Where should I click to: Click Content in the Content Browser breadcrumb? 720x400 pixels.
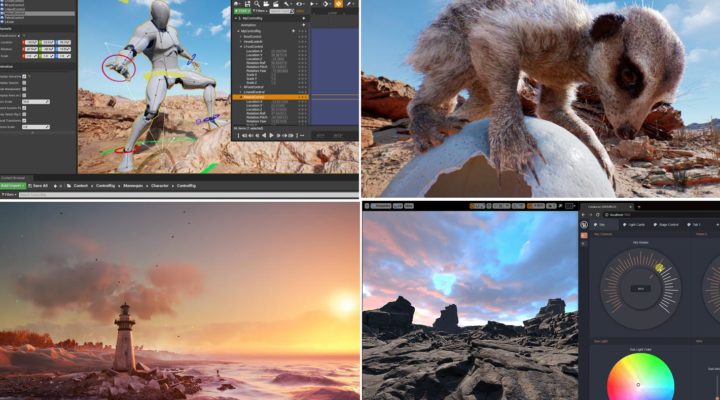pos(80,186)
